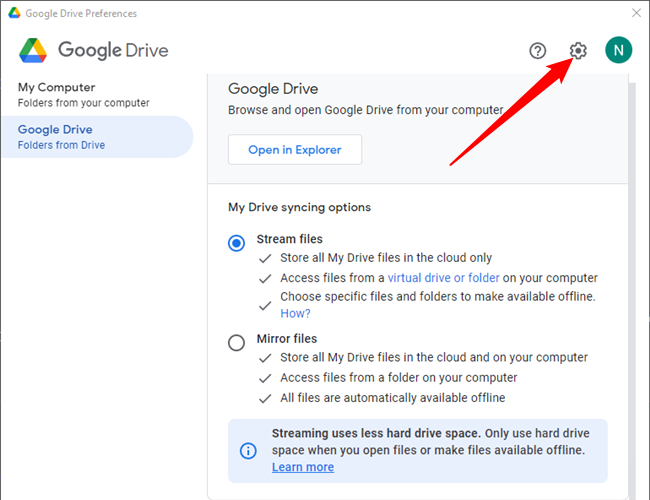Click the blue info icon in streaming notice
Viewport: 650px width, 500px height.
[248, 450]
